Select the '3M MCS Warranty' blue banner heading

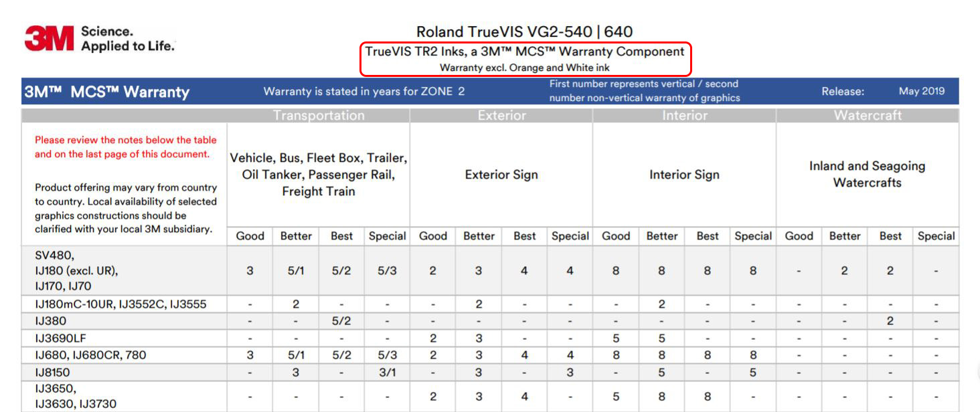107,92
